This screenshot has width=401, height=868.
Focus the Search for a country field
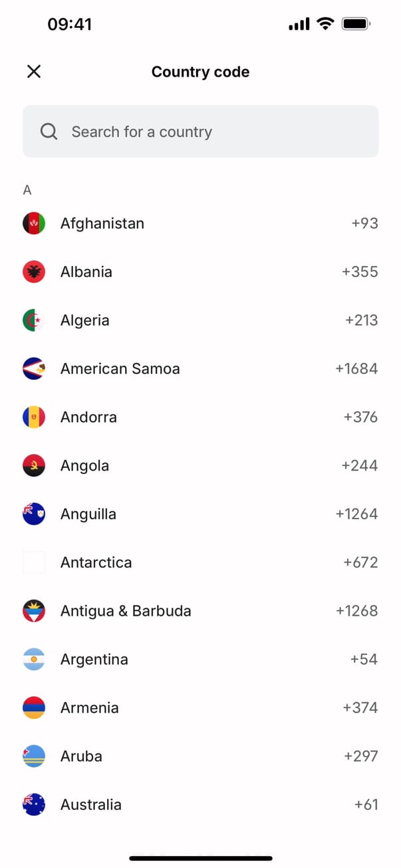click(213, 132)
